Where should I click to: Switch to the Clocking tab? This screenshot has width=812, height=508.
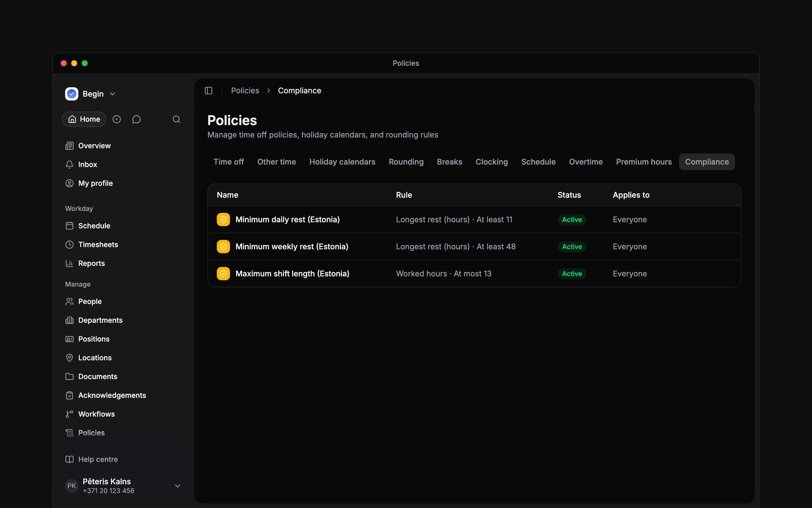click(x=492, y=162)
